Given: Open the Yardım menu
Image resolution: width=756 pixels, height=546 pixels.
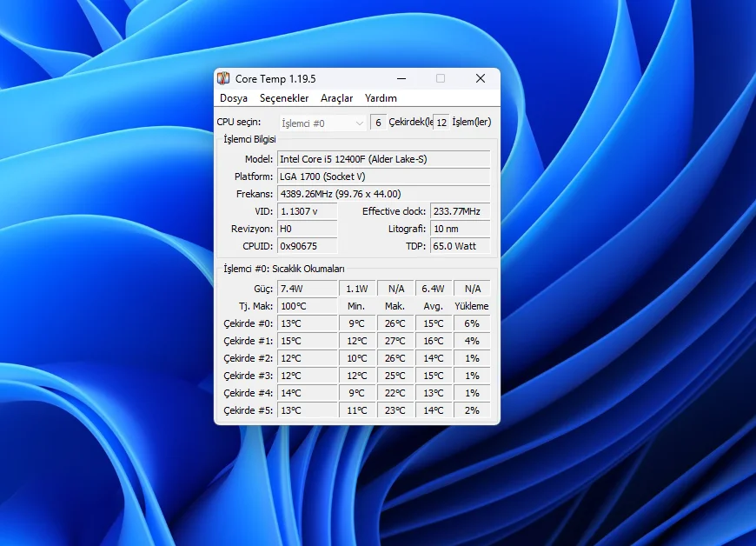Looking at the screenshot, I should coord(381,98).
